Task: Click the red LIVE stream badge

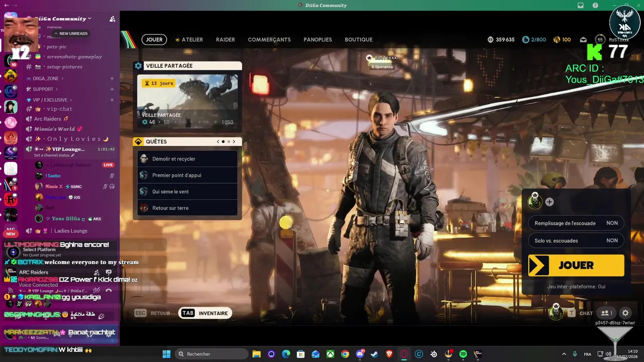Action: pyautogui.click(x=108, y=165)
